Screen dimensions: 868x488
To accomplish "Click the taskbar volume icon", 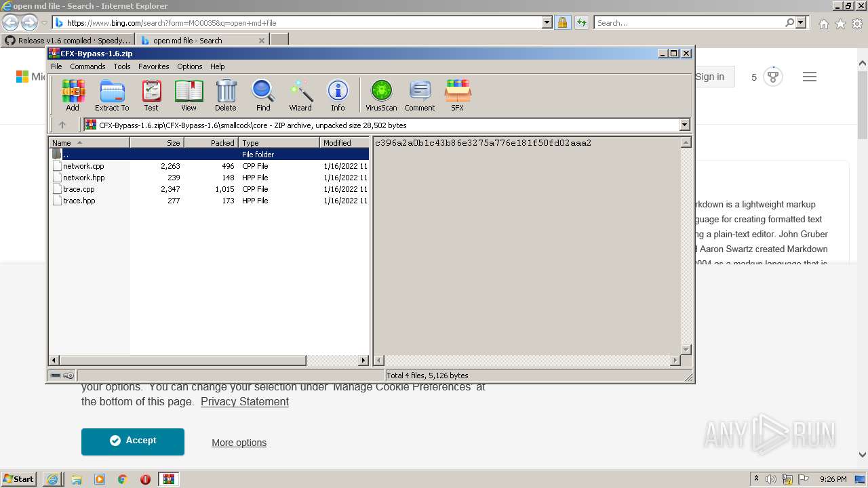I will point(771,479).
